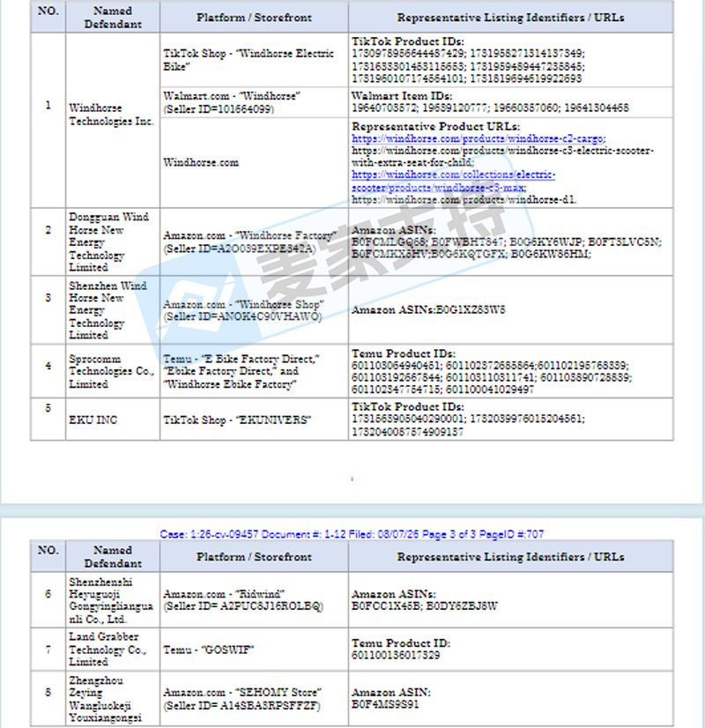Click Amazon ASIN B0F4MS9S91 cell

[510, 698]
